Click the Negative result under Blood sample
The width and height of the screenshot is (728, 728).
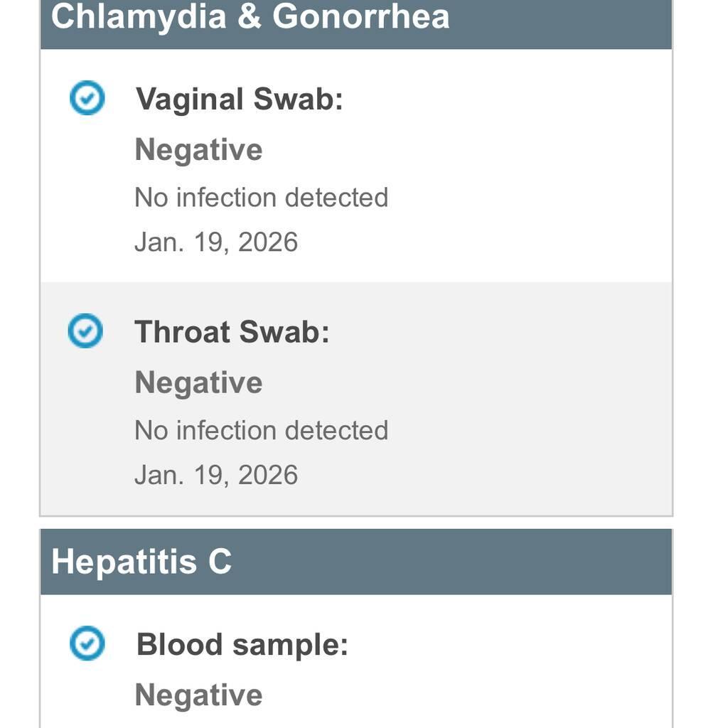198,695
